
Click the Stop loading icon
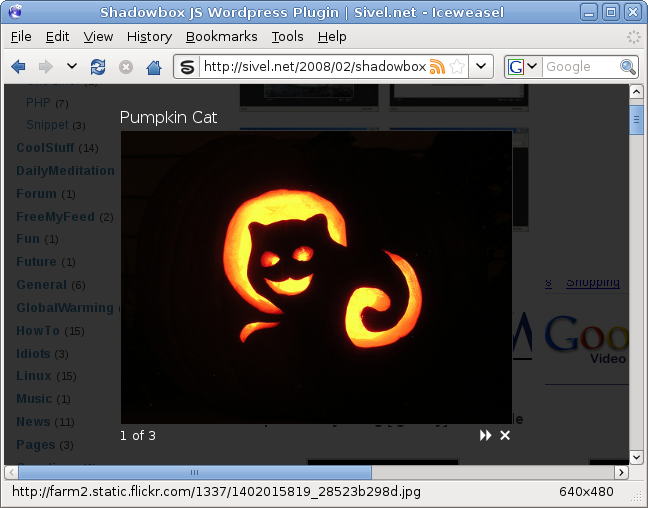tap(126, 67)
